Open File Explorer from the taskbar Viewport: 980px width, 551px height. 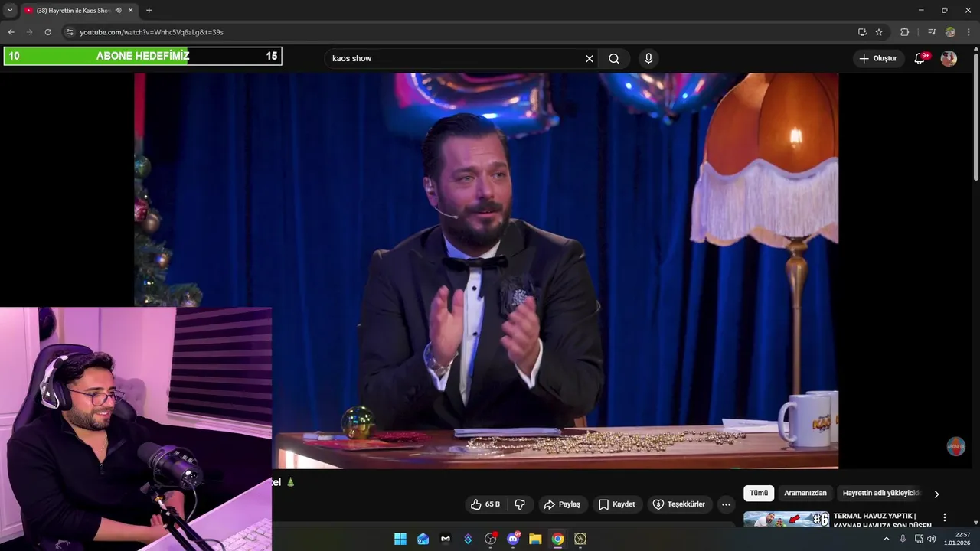(x=535, y=539)
